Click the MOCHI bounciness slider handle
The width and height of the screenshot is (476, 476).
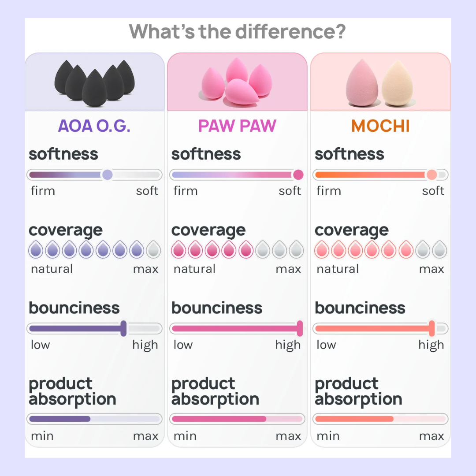(431, 328)
